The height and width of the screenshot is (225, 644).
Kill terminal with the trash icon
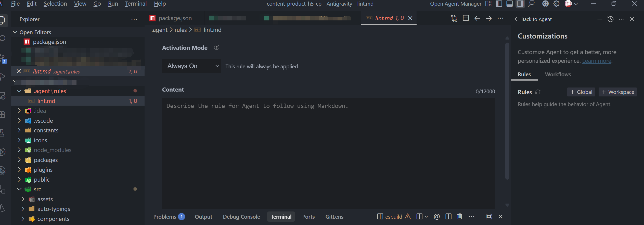(460, 217)
